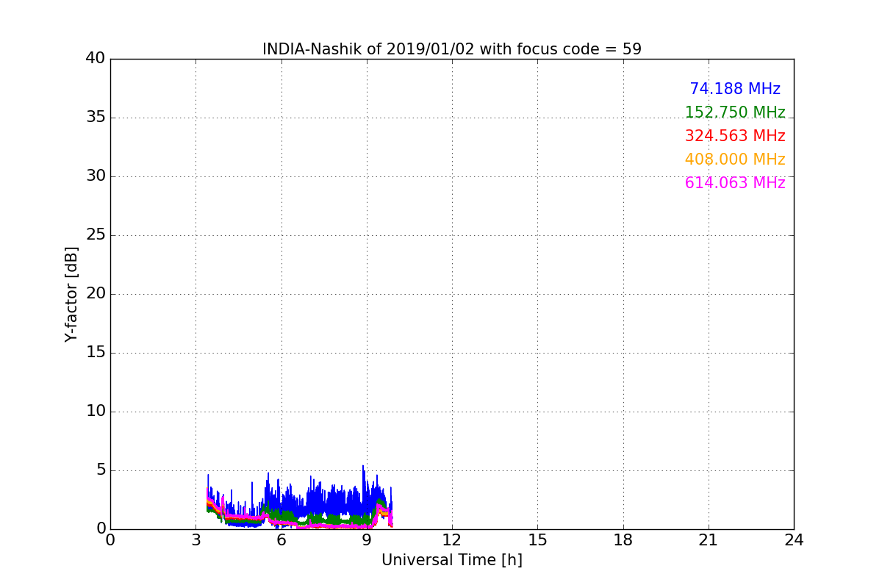Click the Universal Time [h] axis label
882x588 pixels.
click(452, 560)
